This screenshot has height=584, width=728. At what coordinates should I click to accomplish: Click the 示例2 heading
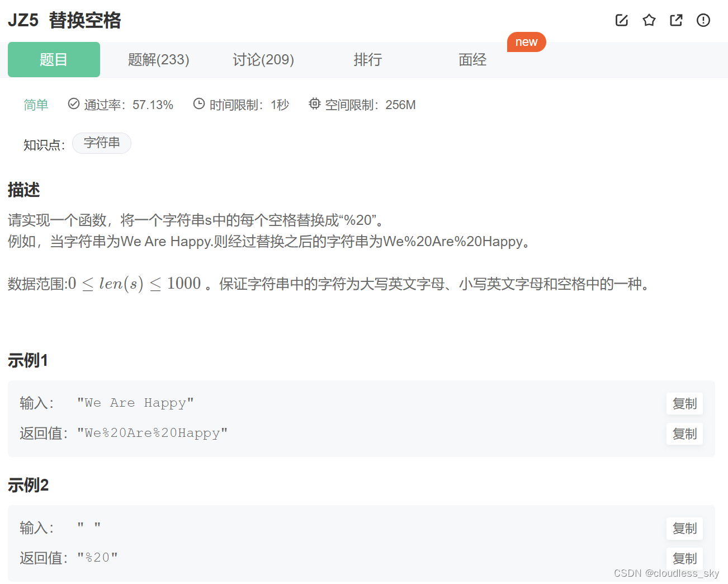[x=28, y=485]
